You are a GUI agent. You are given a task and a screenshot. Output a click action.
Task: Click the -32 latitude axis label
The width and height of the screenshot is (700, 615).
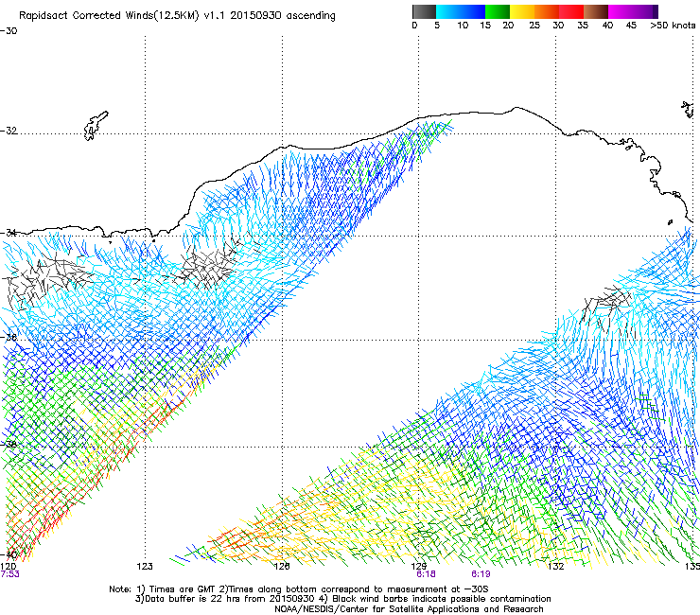click(9, 131)
